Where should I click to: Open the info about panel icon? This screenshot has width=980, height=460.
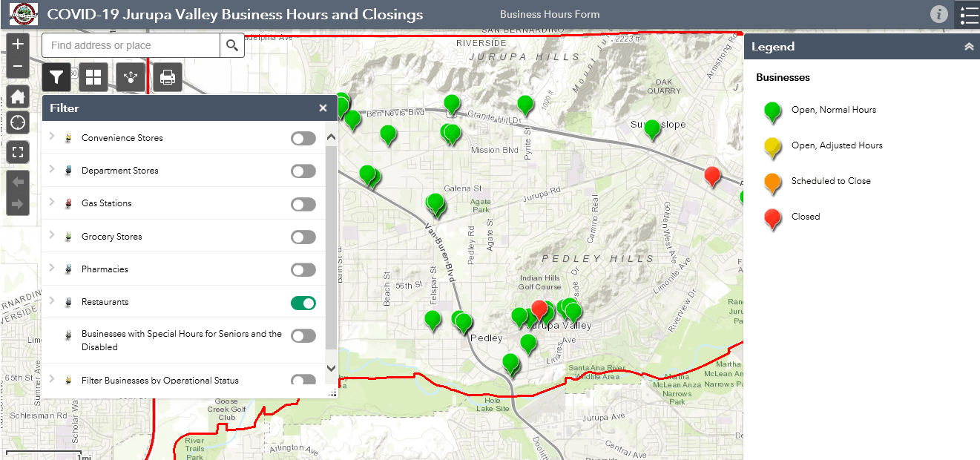tap(938, 14)
